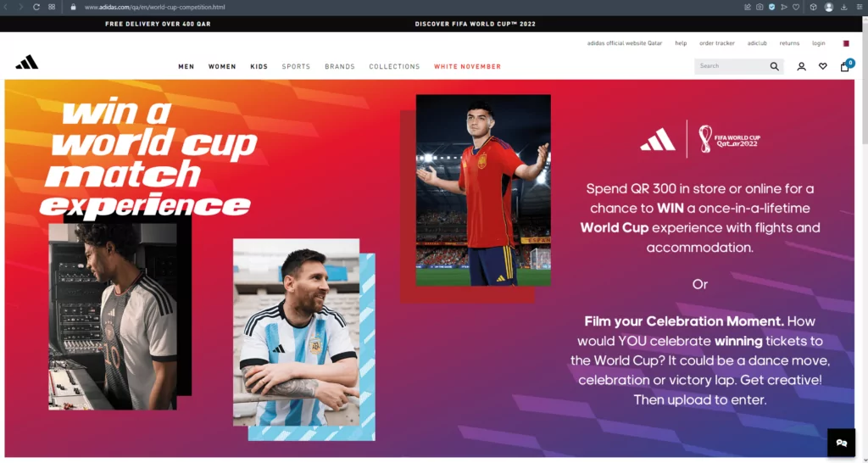This screenshot has width=868, height=463.
Task: Bookmark page with browser heart icon
Action: (796, 7)
